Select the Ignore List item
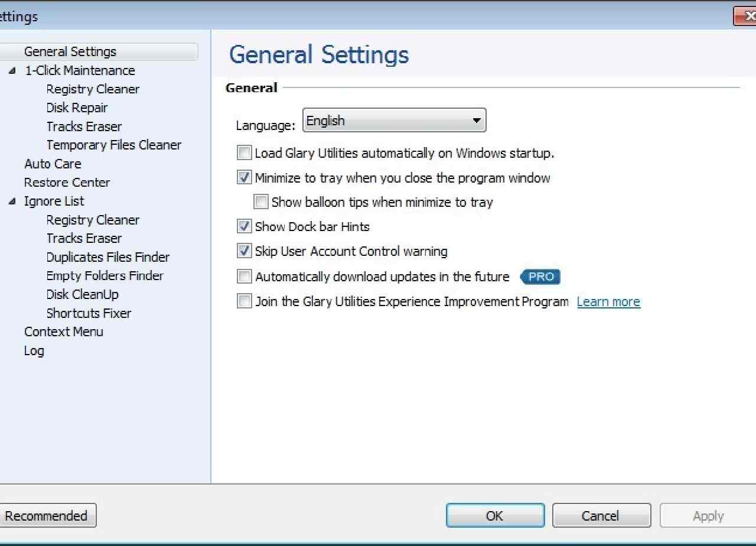The width and height of the screenshot is (756, 546). coord(54,201)
